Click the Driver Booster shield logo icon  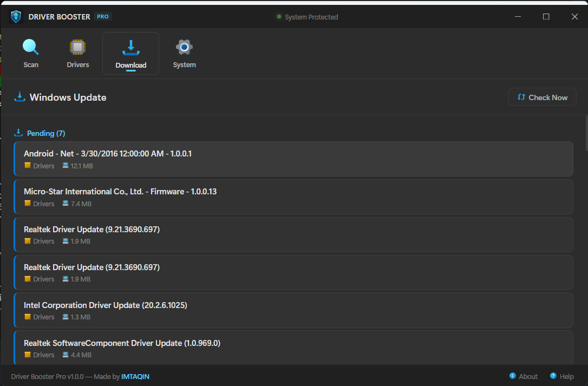coord(16,17)
